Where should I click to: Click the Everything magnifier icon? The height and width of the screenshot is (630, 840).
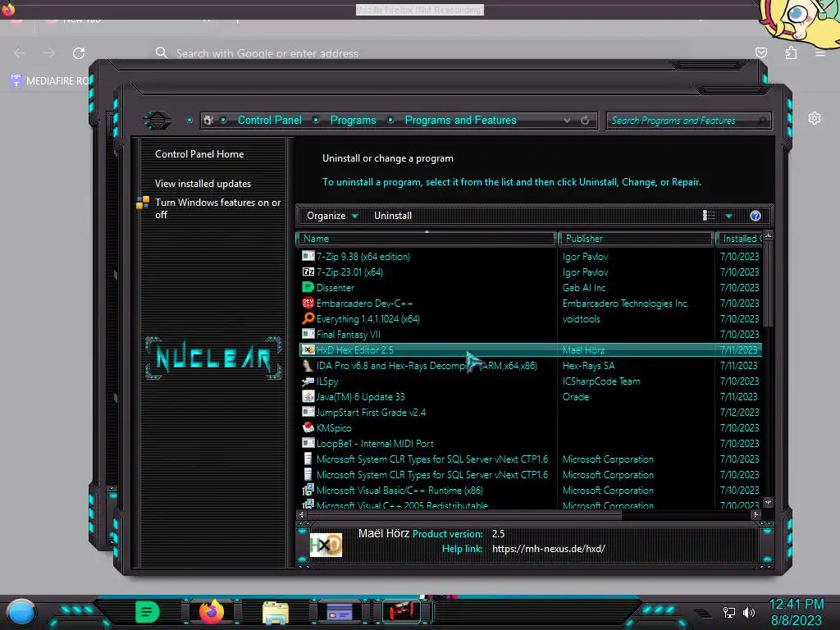point(308,318)
